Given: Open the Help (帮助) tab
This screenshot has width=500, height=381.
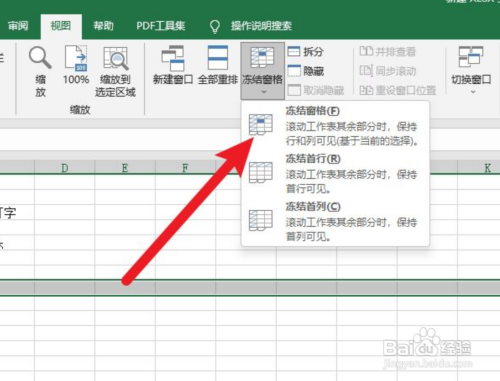Looking at the screenshot, I should pos(103,26).
